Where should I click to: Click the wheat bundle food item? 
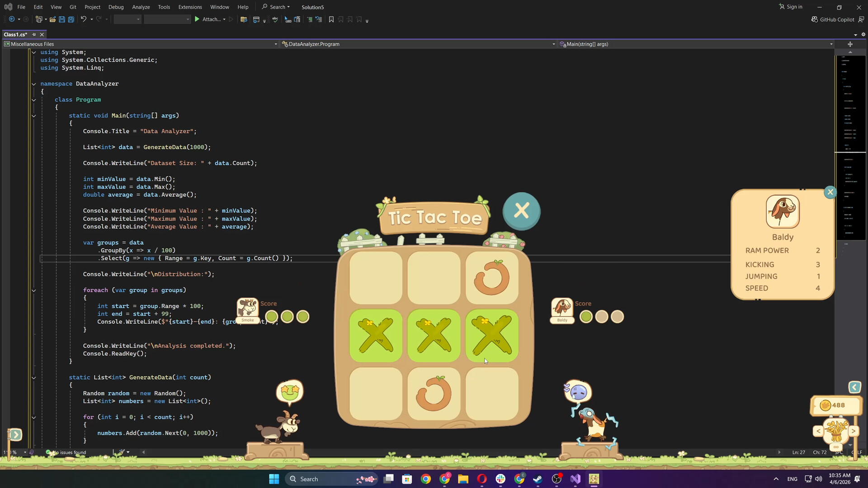pos(835,431)
